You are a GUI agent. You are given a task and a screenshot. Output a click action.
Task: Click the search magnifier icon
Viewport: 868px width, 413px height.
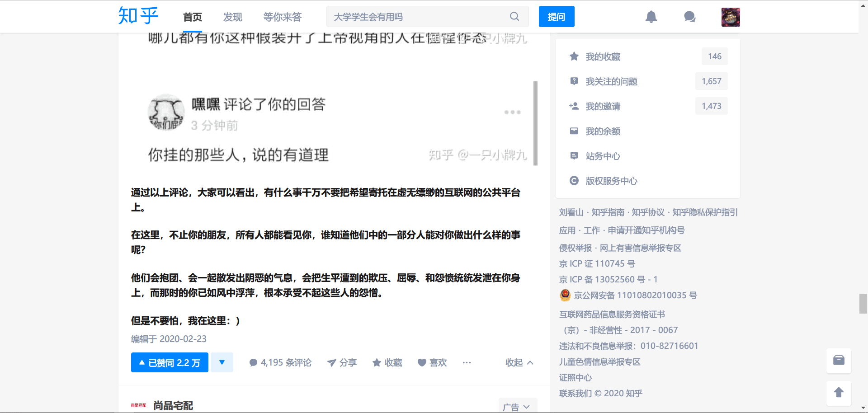point(514,17)
